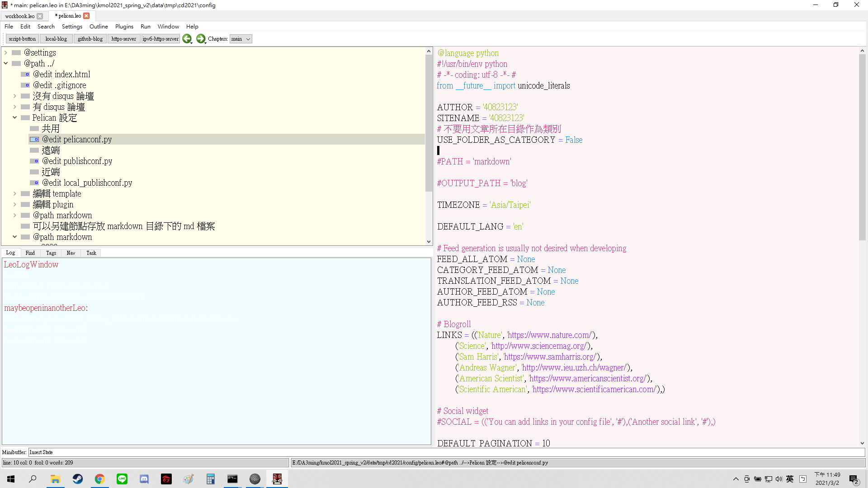Switch to the Nav tab

pos(71,253)
